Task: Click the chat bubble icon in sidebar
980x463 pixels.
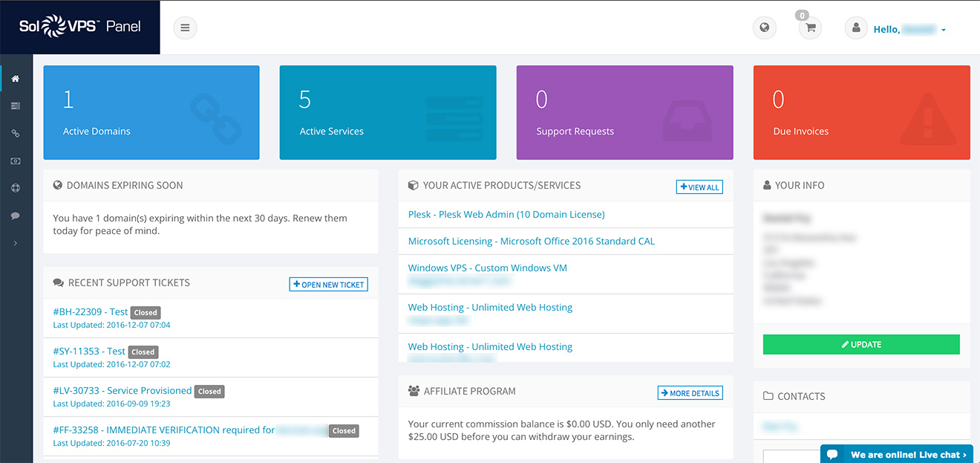Action: [x=16, y=216]
